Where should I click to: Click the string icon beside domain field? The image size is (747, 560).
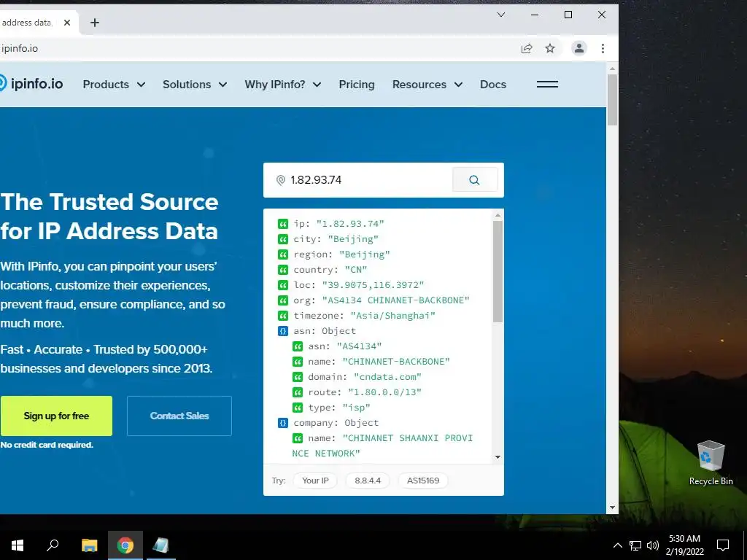[x=298, y=377]
